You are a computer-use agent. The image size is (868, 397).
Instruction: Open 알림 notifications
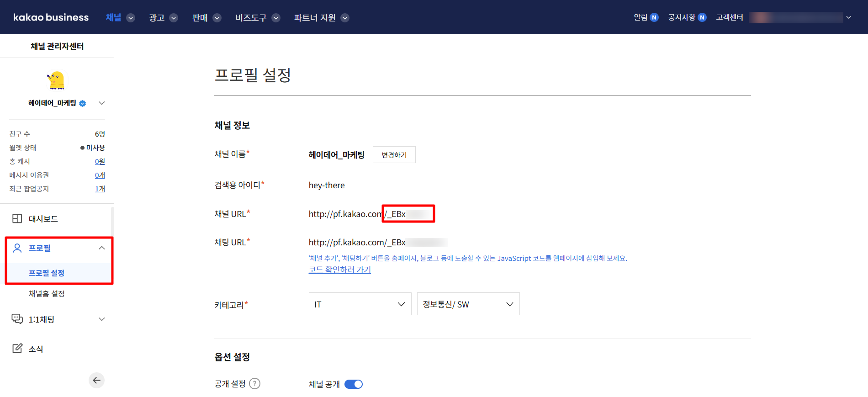point(640,17)
